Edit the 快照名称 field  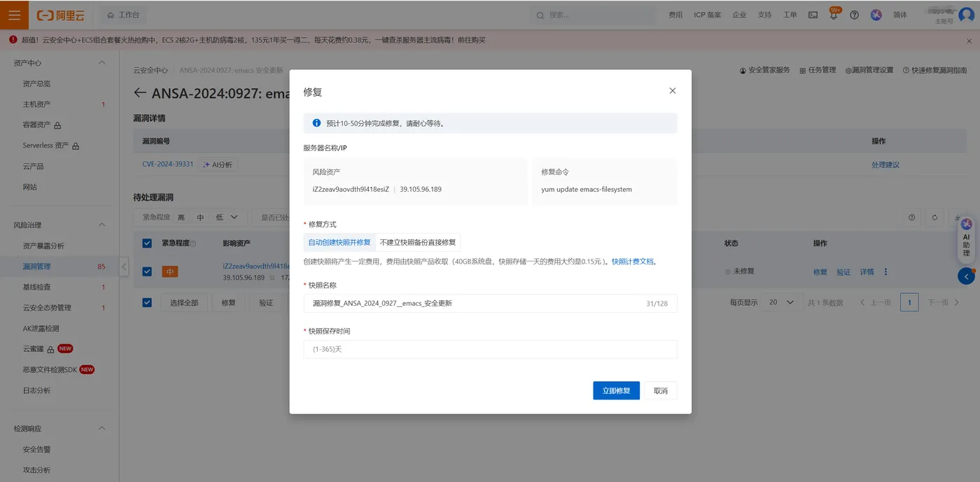coord(490,303)
